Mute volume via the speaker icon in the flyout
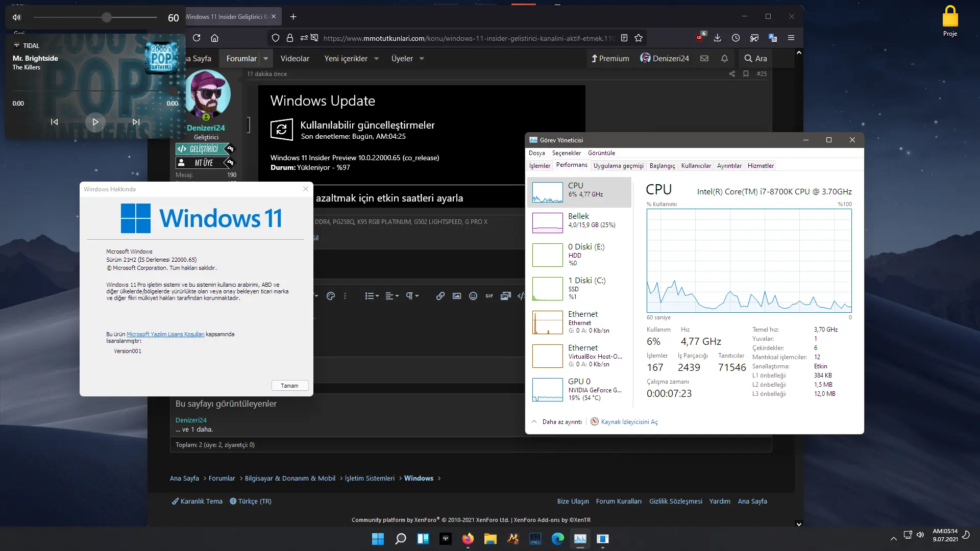The image size is (980, 551). point(17,17)
